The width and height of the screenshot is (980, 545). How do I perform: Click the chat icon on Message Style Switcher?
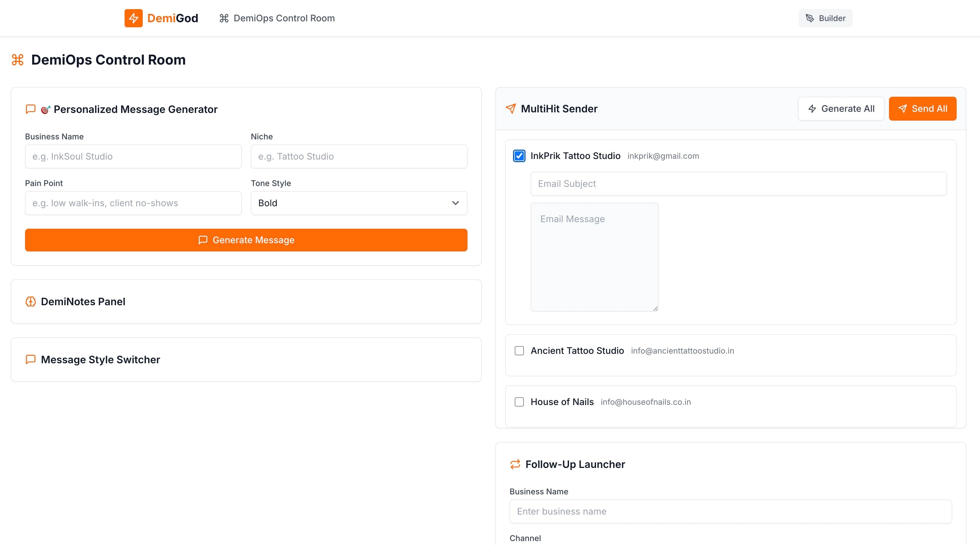pos(30,359)
